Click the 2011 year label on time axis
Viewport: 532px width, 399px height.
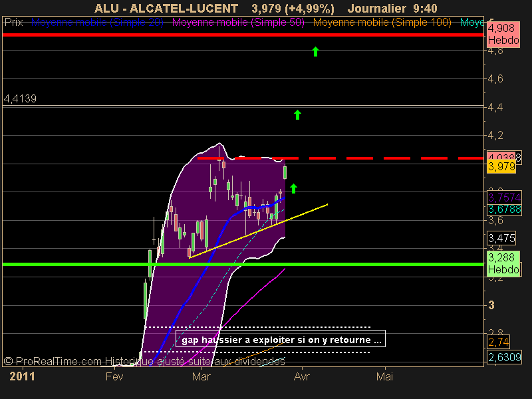tap(22, 376)
